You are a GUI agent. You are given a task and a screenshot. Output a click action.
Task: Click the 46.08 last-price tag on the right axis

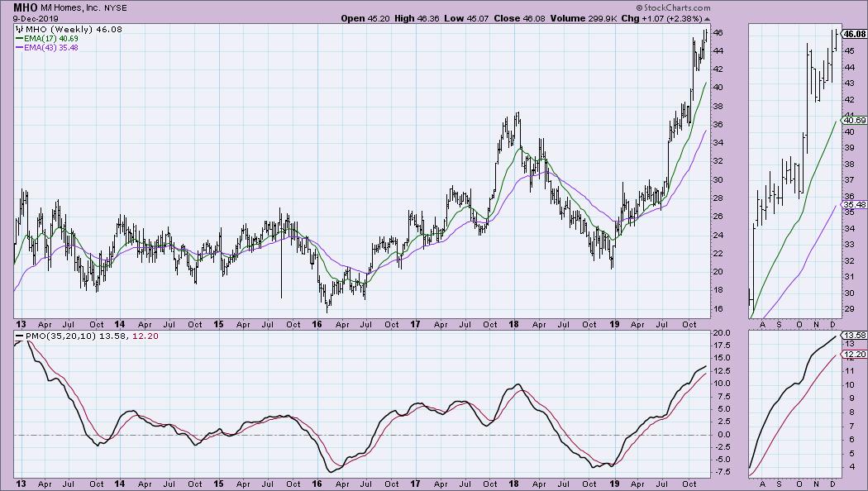853,35
